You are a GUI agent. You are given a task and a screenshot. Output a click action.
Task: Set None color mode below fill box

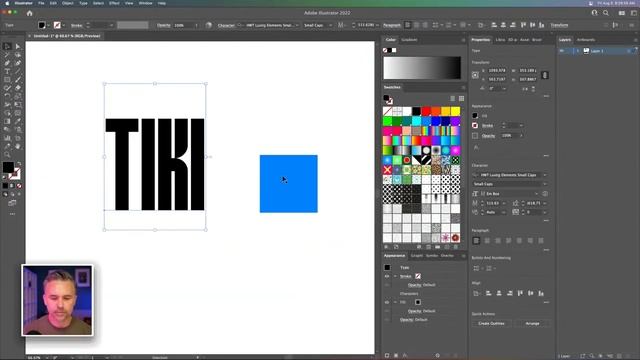click(19, 186)
